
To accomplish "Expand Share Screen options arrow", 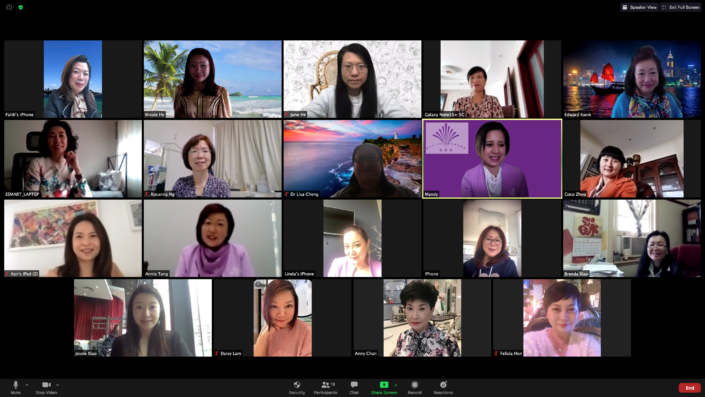I will click(x=396, y=385).
